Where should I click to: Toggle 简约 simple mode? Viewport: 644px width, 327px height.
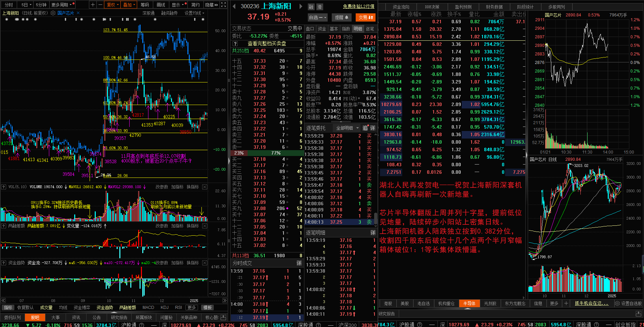[195, 5]
